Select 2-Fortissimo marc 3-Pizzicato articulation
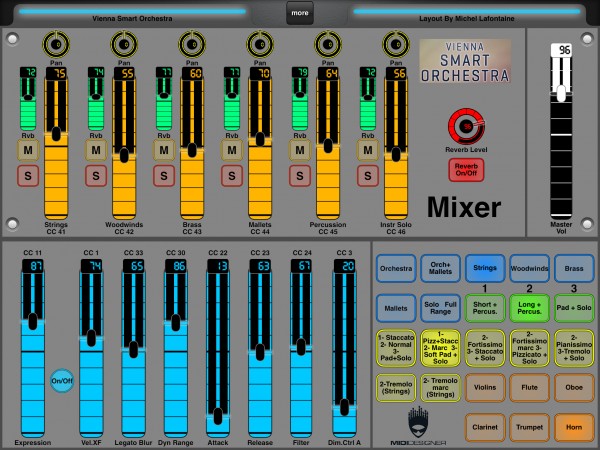The width and height of the screenshot is (600, 450). click(x=530, y=348)
